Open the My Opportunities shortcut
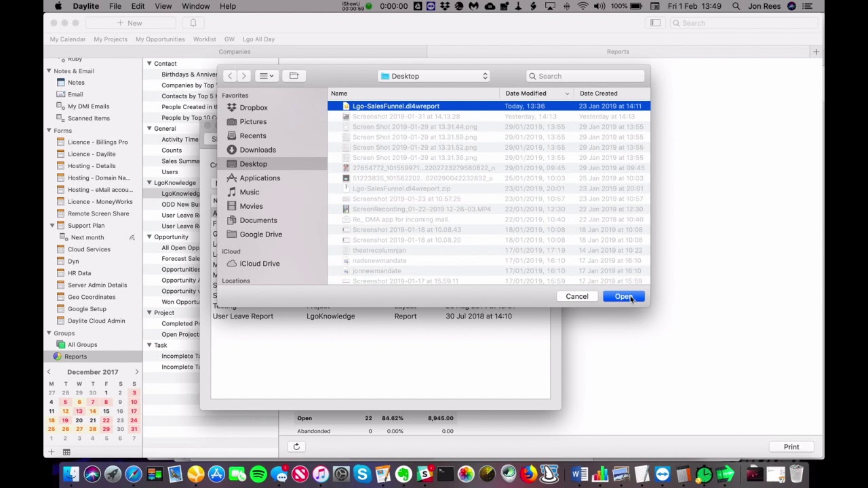868x488 pixels. [160, 39]
